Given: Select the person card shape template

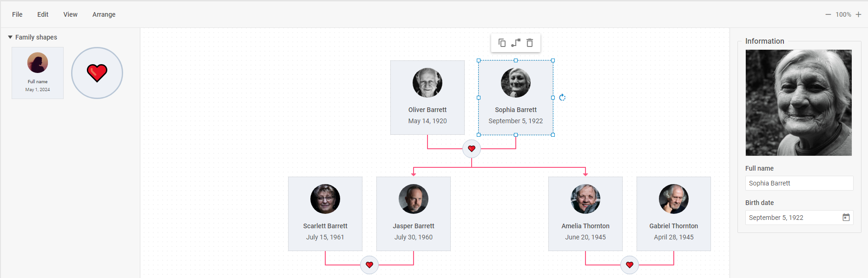Looking at the screenshot, I should tap(38, 73).
